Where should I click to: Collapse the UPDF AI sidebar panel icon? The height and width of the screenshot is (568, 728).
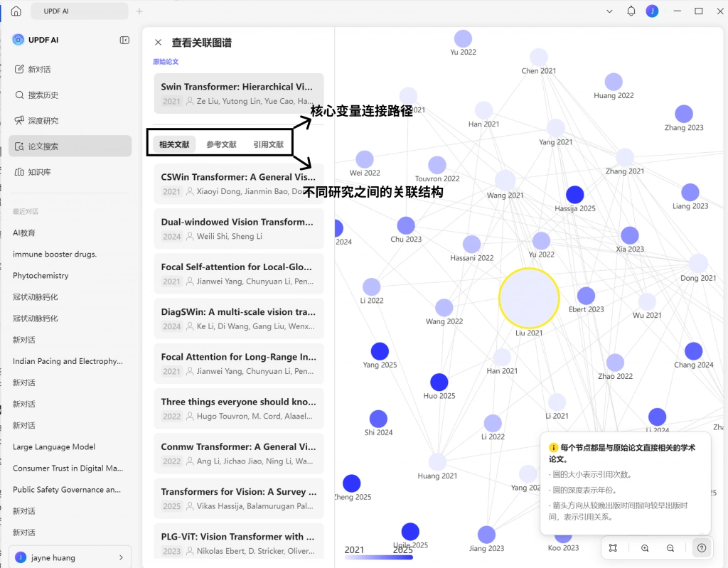(124, 41)
